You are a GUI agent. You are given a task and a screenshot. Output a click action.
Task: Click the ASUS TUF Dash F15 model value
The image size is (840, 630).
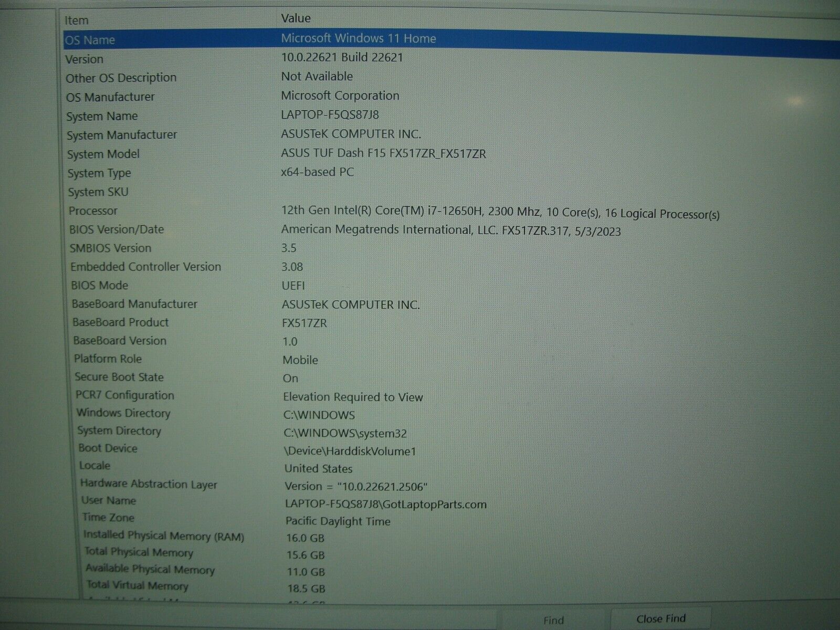[383, 153]
